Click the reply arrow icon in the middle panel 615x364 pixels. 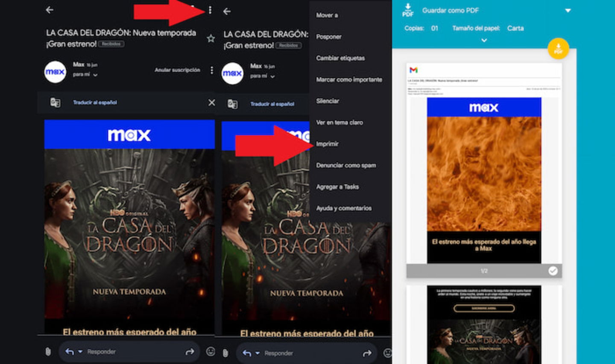[x=247, y=353]
